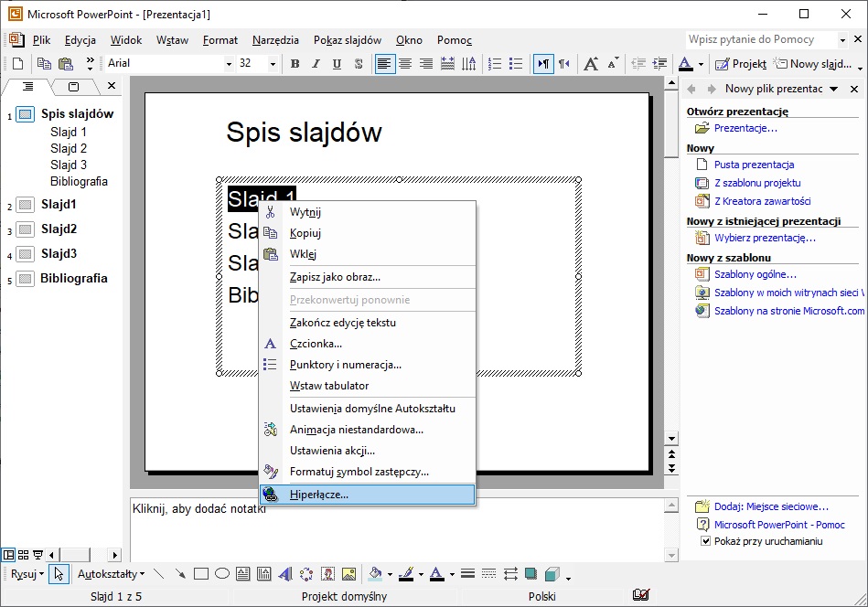Expand the fill color dropdown arrow

coord(390,574)
